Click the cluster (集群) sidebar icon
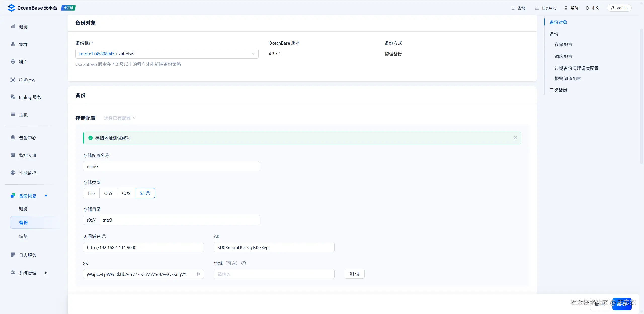Image resolution: width=644 pixels, height=314 pixels. tap(13, 44)
